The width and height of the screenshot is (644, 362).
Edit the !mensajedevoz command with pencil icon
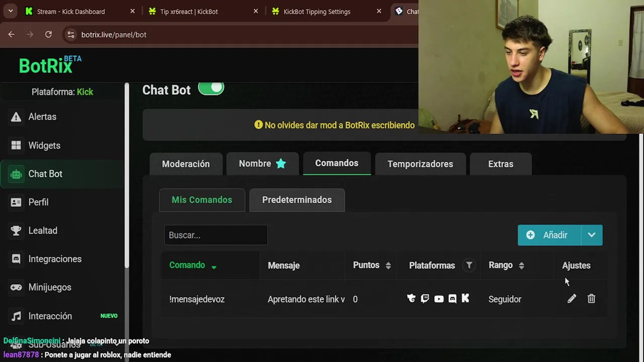pos(572,299)
